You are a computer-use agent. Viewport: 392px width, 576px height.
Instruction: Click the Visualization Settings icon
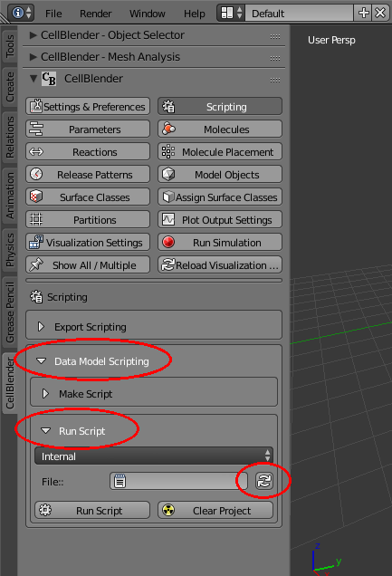36,242
